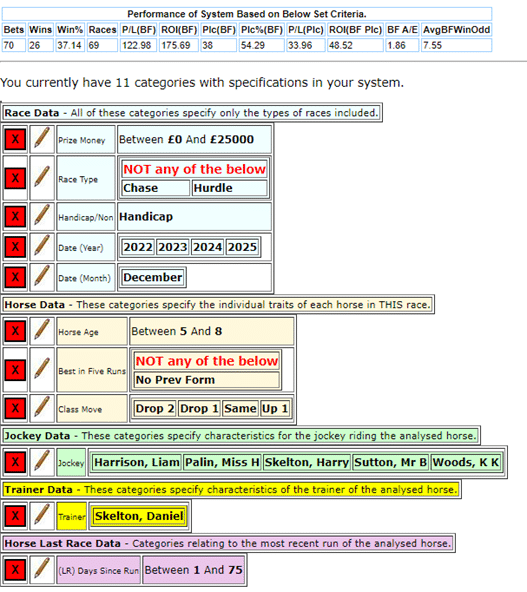
Task: Click jockey Palin, Miss H
Action: [x=222, y=462]
